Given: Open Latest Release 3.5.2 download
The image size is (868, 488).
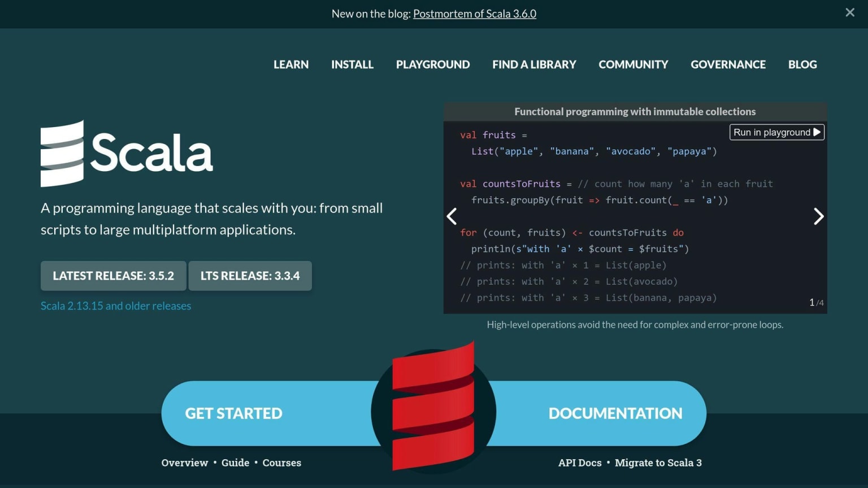Looking at the screenshot, I should 114,276.
